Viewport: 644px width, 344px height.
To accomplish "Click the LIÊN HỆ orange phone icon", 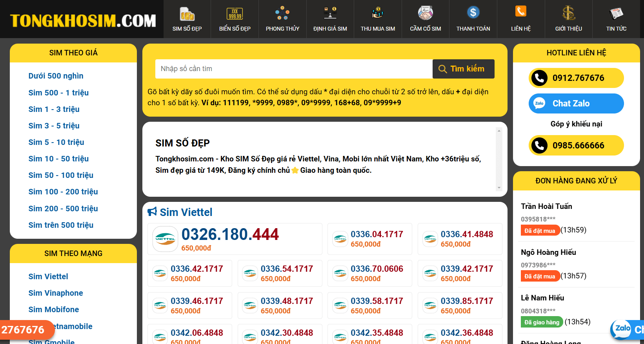I will click(521, 11).
